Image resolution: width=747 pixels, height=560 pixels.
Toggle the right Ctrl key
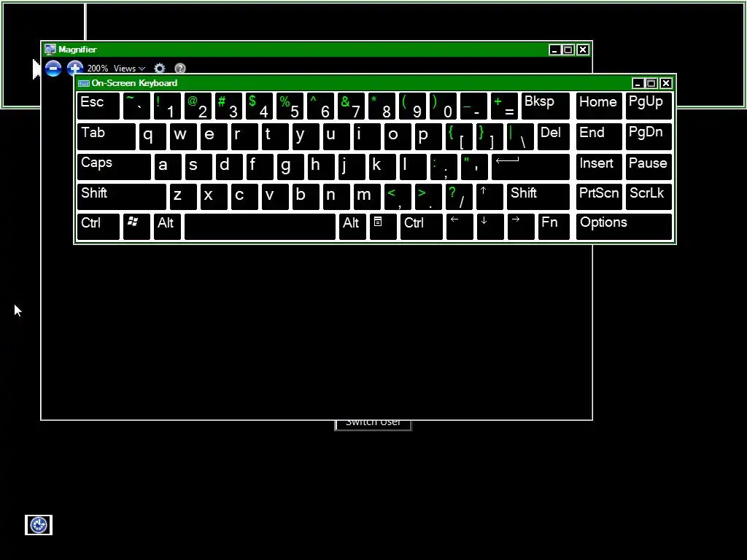click(421, 227)
